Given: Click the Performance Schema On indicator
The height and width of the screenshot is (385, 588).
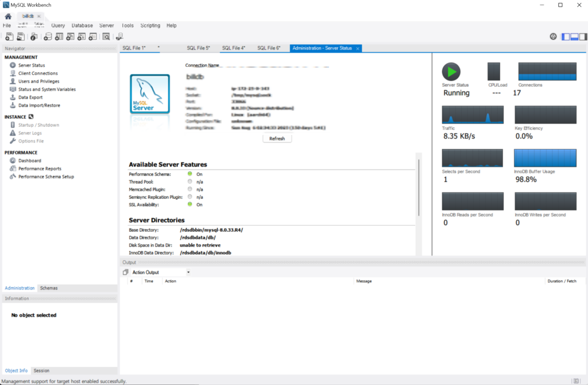Looking at the screenshot, I should point(190,174).
